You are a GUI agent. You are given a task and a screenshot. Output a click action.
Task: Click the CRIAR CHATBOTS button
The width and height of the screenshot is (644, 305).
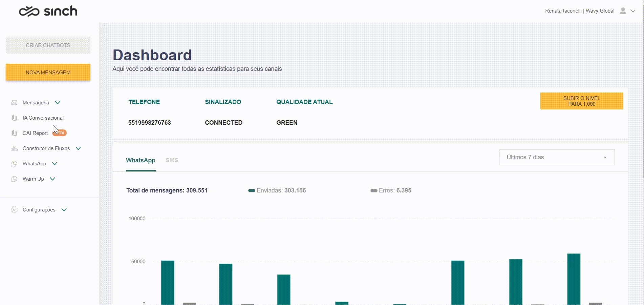pyautogui.click(x=48, y=45)
